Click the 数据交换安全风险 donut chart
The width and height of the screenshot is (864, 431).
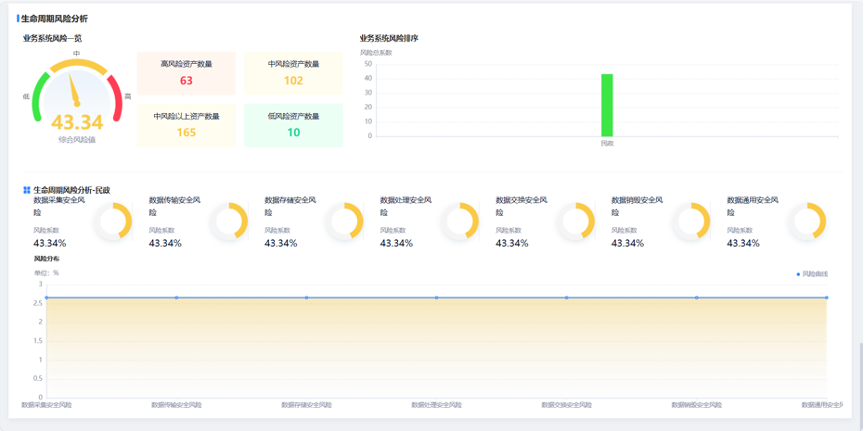coord(576,222)
